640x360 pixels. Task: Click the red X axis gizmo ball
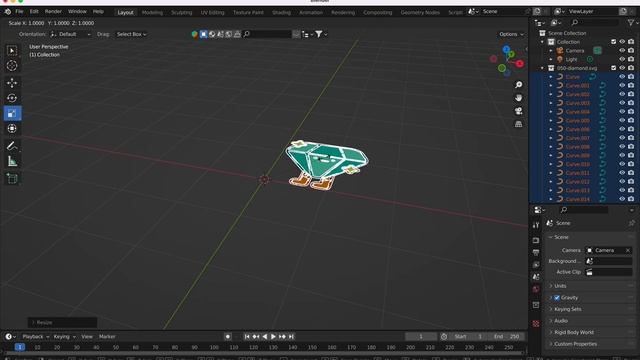pyautogui.click(x=520, y=64)
